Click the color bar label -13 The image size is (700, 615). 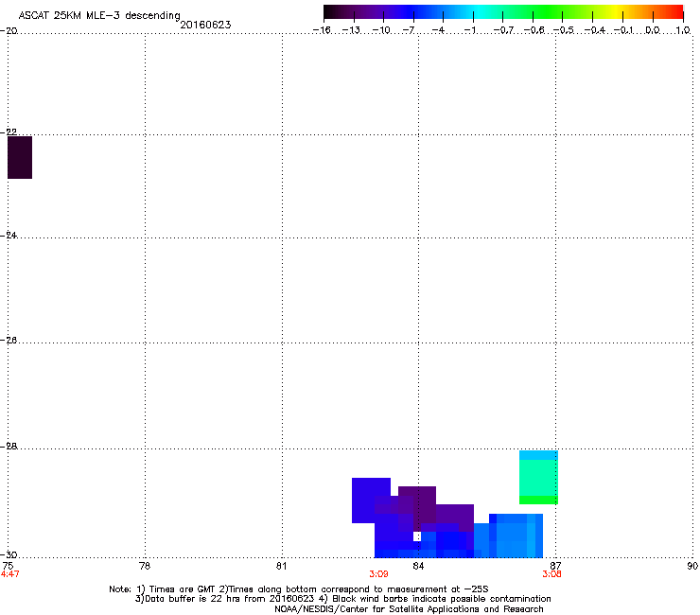click(x=351, y=30)
